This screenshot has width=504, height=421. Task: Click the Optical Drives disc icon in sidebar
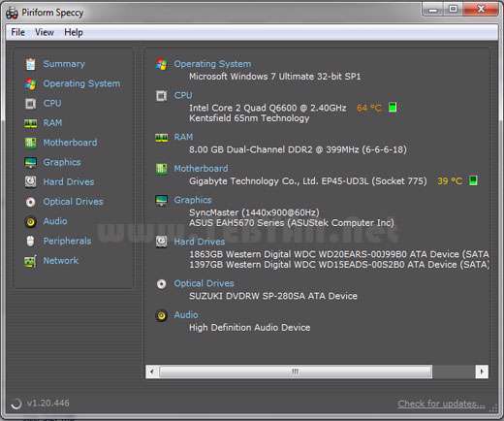[x=31, y=202]
